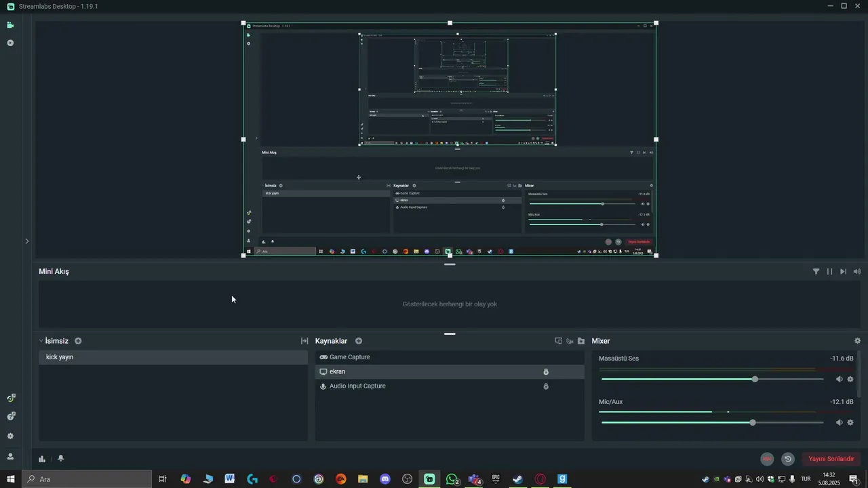Open Microsoft Word from the taskbar
This screenshot has width=868, height=488.
click(230, 479)
